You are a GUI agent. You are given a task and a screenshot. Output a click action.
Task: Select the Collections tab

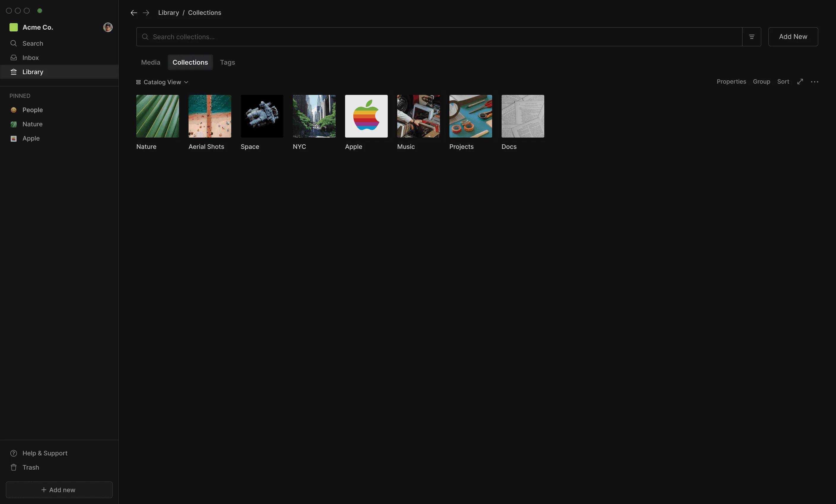click(x=190, y=63)
